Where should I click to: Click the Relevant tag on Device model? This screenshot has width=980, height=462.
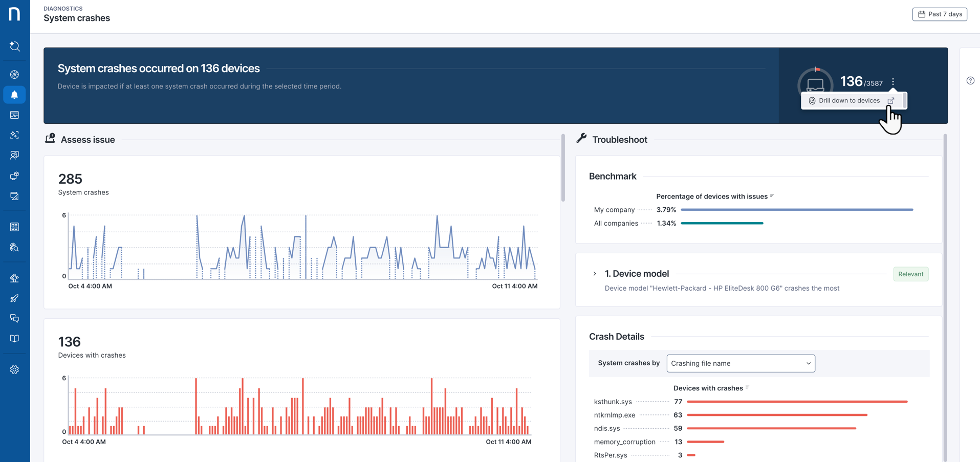pos(910,274)
